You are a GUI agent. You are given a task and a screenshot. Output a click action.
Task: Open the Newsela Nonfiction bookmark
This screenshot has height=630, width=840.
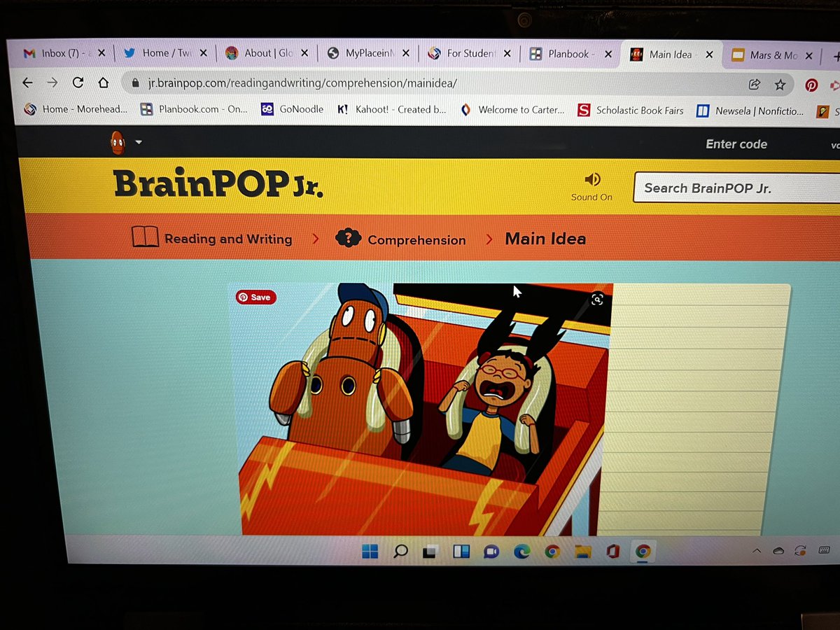click(x=750, y=111)
